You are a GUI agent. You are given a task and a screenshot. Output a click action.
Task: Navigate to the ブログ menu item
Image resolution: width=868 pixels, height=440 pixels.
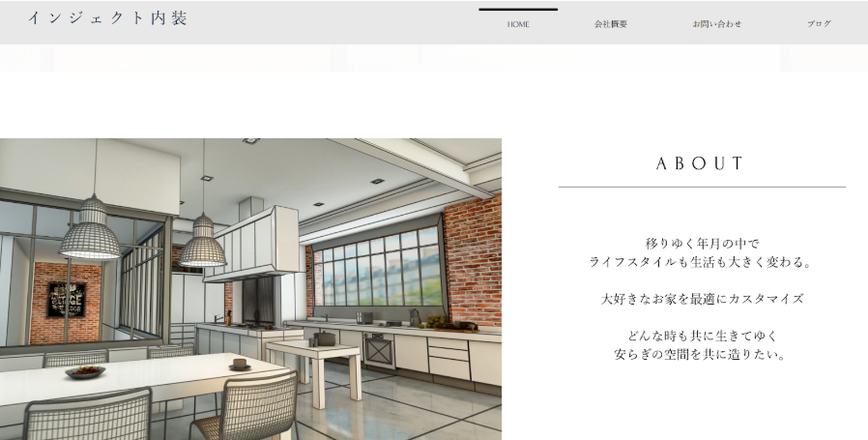pos(819,24)
